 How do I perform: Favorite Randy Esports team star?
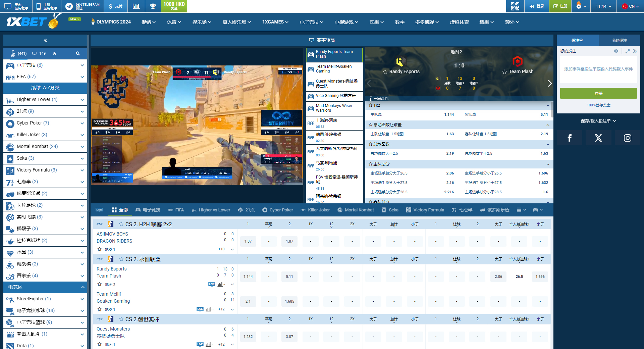[385, 72]
